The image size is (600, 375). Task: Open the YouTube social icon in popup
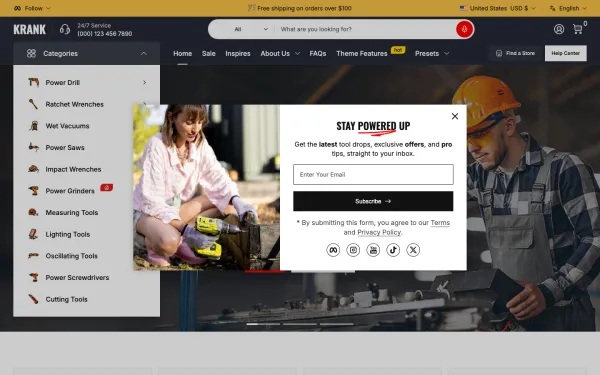[x=373, y=250]
